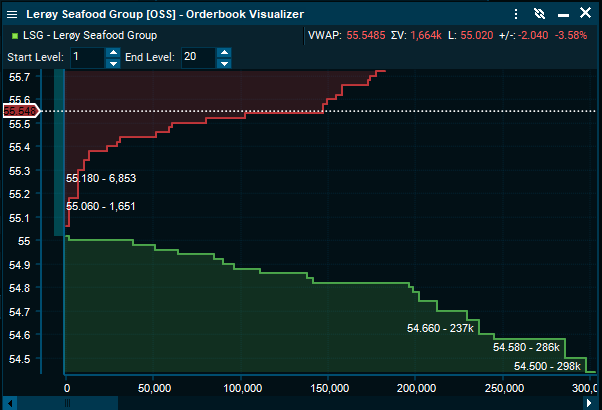Click the VWAP value 55.5485
602x410 pixels.
click(x=371, y=36)
